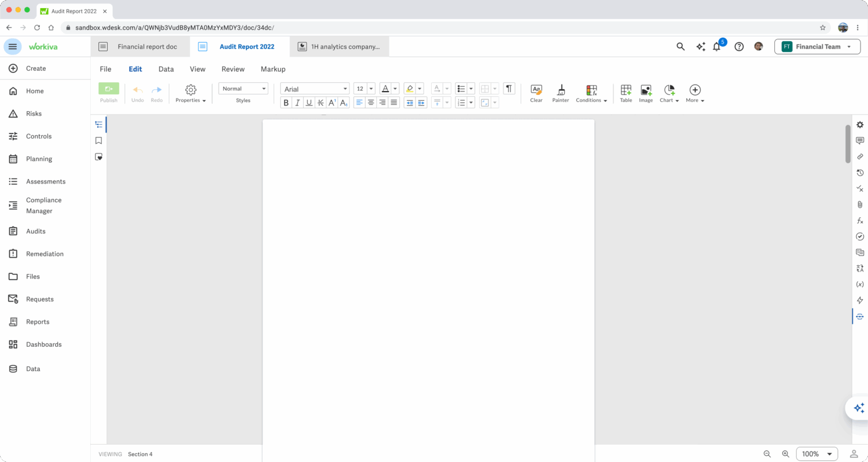Open the history panel in right sidebar
This screenshot has width=868, height=462.
[860, 173]
